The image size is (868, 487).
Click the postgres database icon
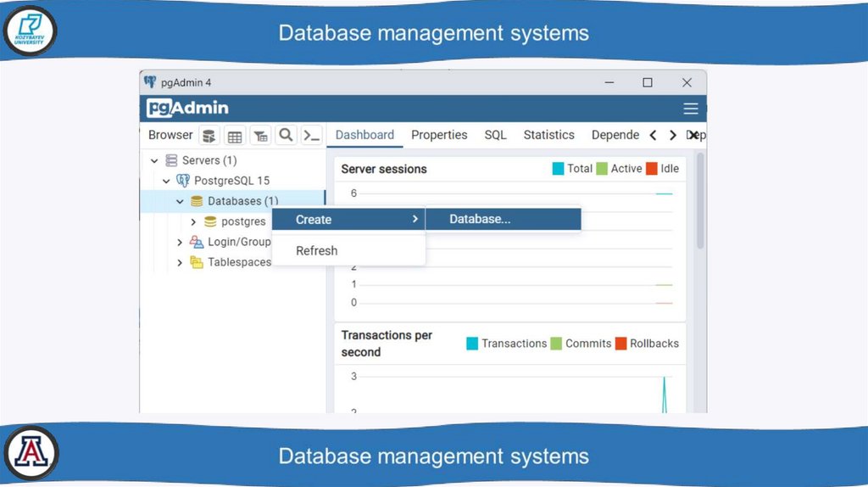(x=210, y=221)
